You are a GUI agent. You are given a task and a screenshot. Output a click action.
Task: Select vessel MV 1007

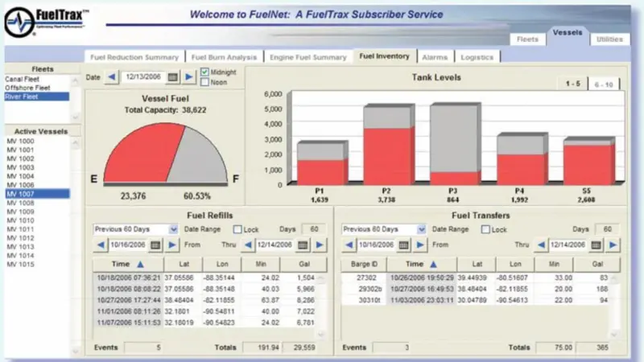37,194
